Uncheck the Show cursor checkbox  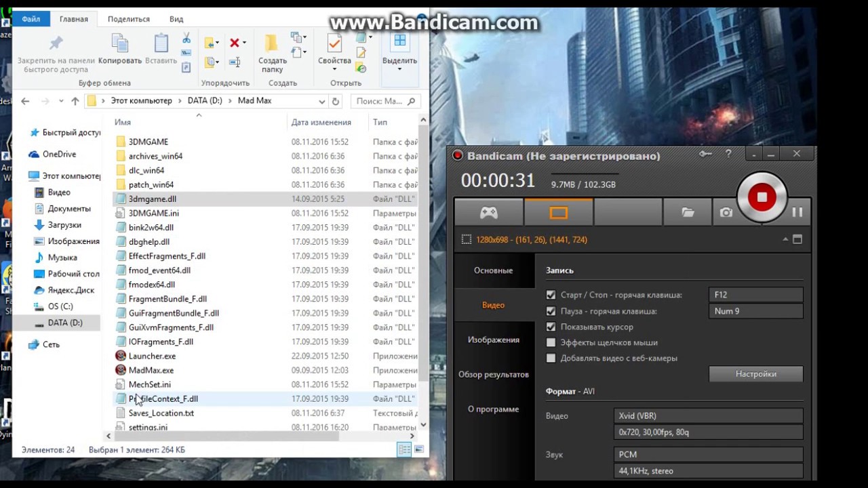coord(551,327)
